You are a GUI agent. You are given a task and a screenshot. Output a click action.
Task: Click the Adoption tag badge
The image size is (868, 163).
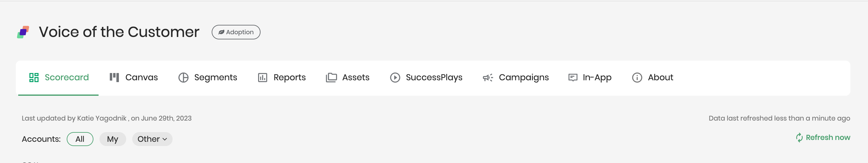click(236, 32)
